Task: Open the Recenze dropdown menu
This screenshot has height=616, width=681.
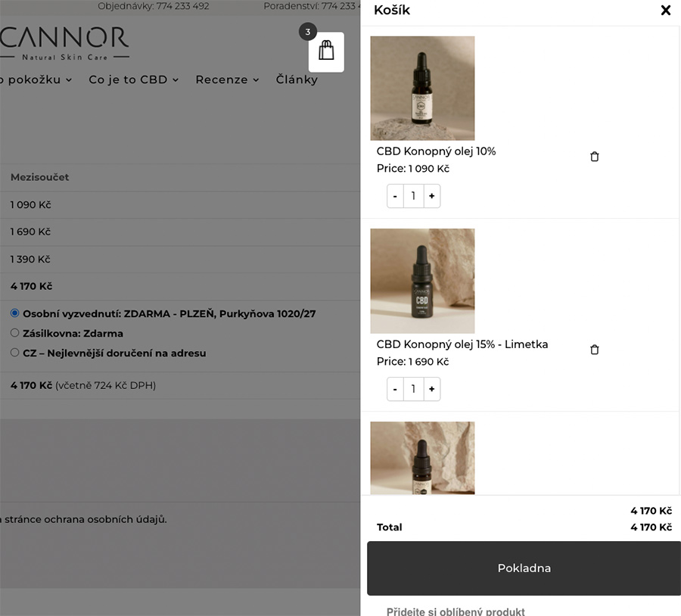Action: point(227,79)
